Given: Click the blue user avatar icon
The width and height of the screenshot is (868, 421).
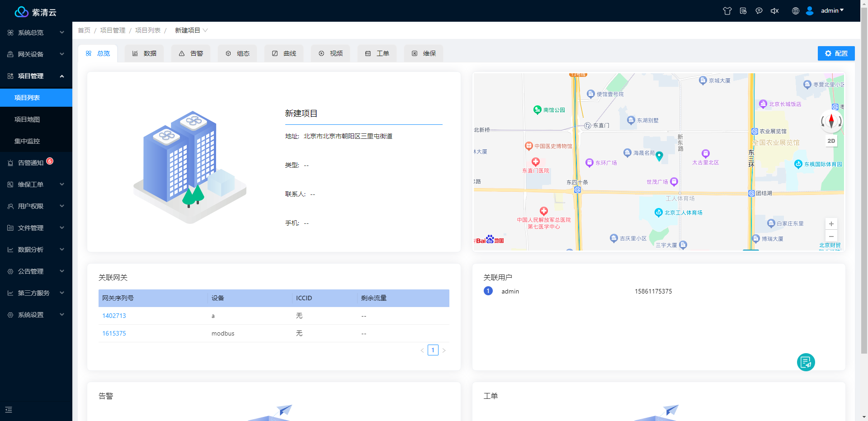Looking at the screenshot, I should pos(810,11).
